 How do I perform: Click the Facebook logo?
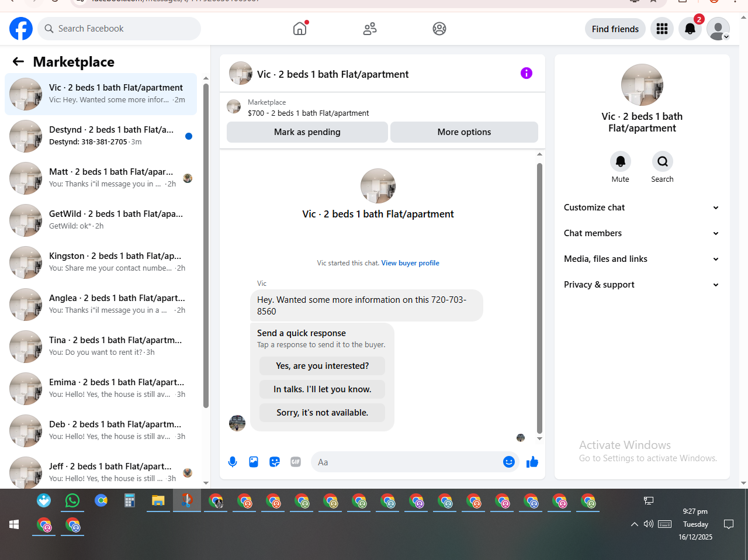click(x=21, y=29)
